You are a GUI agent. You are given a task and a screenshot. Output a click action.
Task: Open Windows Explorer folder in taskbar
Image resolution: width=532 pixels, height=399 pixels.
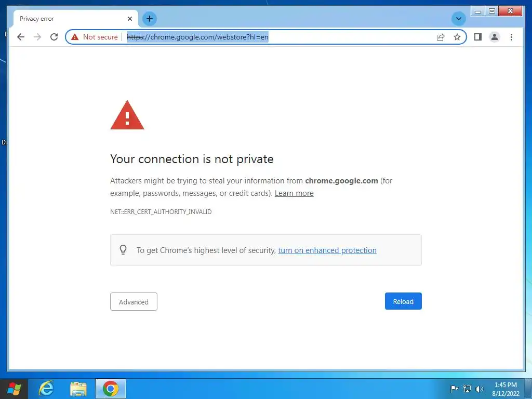click(x=78, y=389)
